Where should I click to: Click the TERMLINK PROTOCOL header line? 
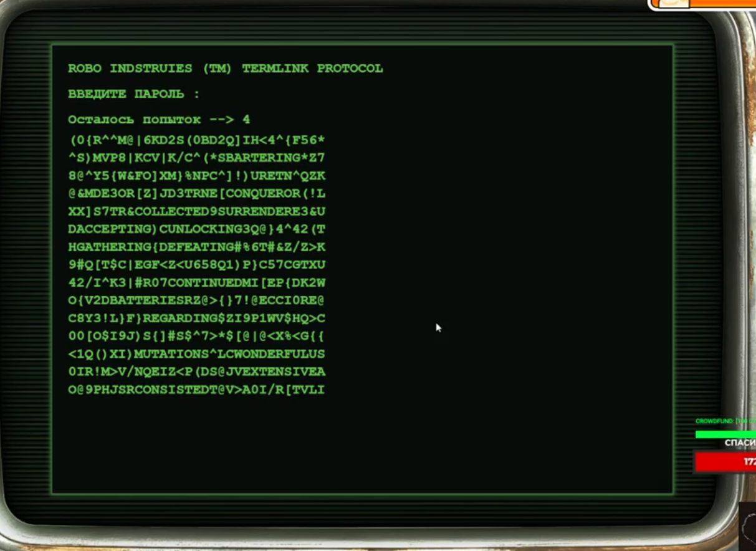tap(226, 69)
